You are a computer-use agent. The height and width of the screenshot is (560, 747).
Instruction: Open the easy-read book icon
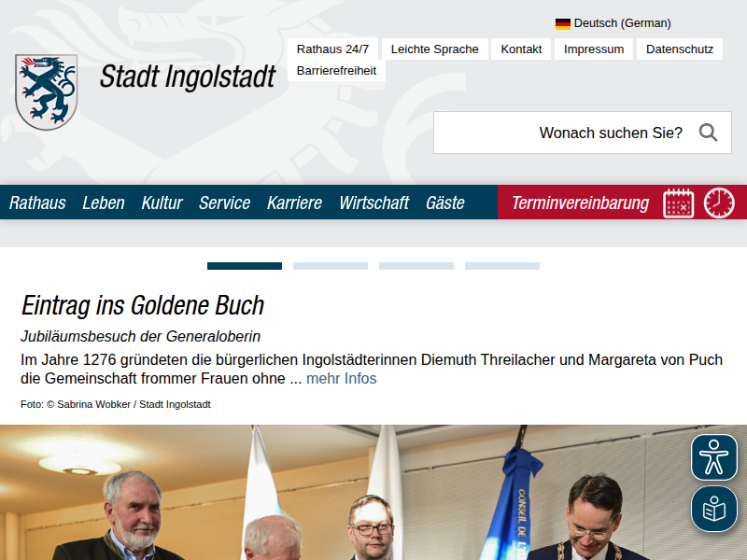coord(714,510)
